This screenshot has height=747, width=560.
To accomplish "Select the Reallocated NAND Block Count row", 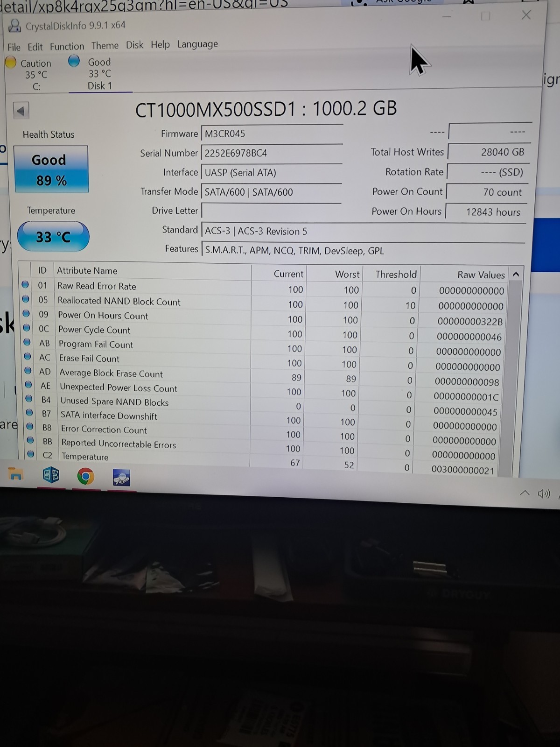I will 264,303.
